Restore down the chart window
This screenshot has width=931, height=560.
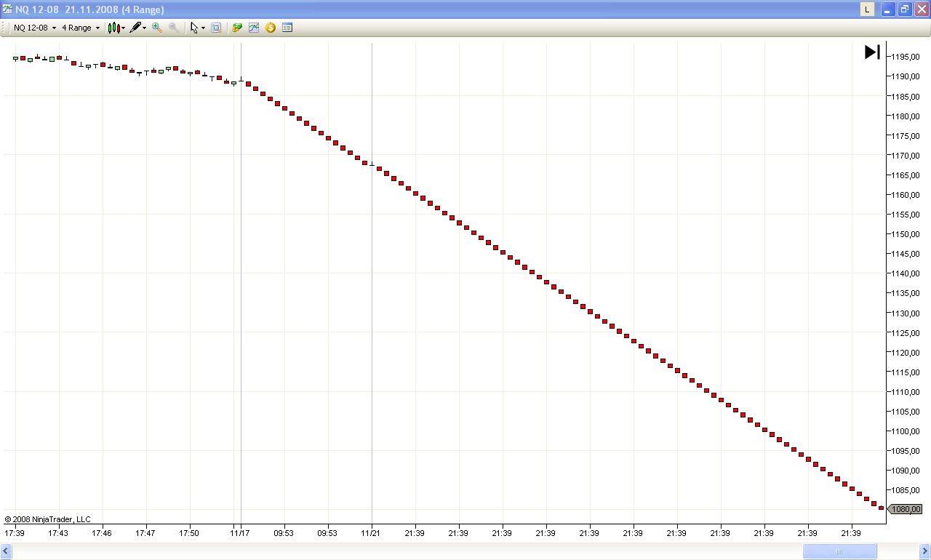905,9
